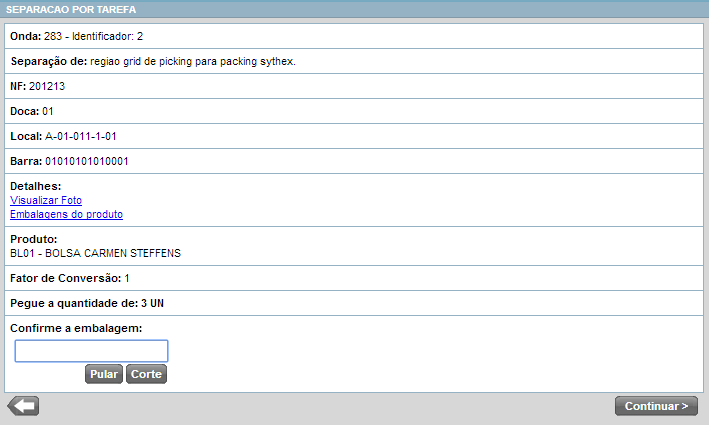The height and width of the screenshot is (425, 709).
Task: Click the Continuar > button
Action: click(x=656, y=406)
